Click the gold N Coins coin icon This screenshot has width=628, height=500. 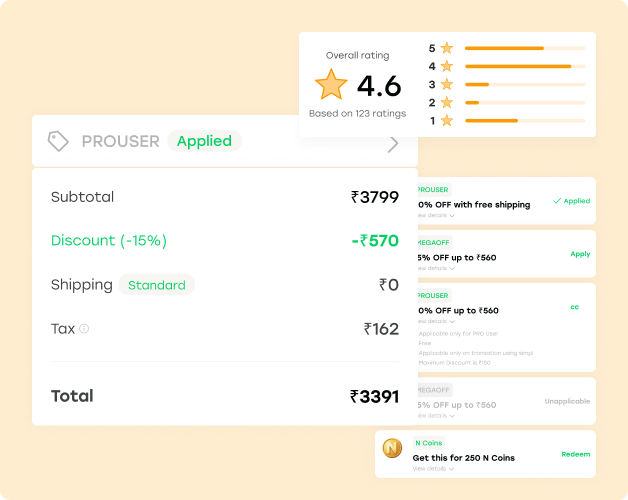[393, 448]
